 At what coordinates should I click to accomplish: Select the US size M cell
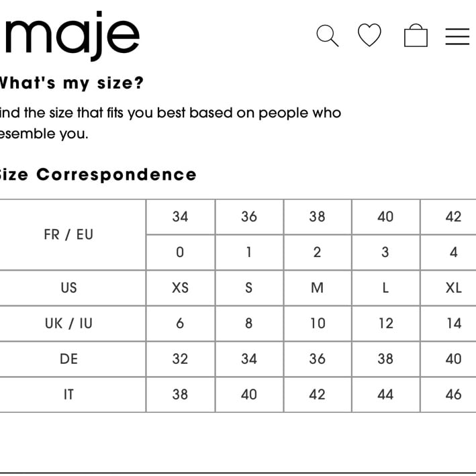pos(318,288)
